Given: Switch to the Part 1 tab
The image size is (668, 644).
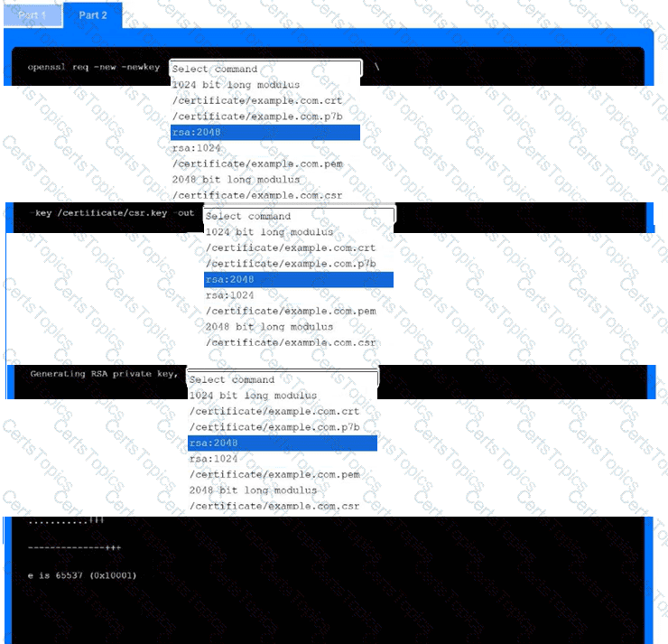Looking at the screenshot, I should tap(32, 15).
